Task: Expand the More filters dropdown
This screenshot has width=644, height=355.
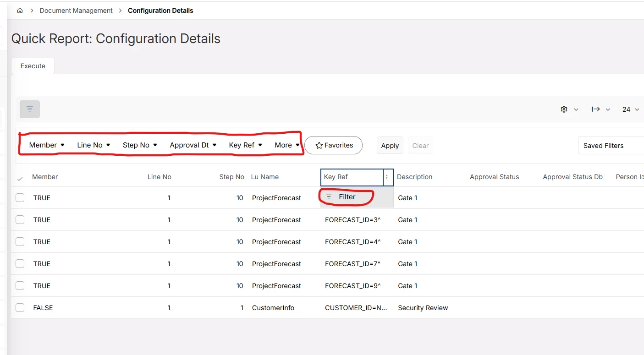Action: tap(287, 145)
